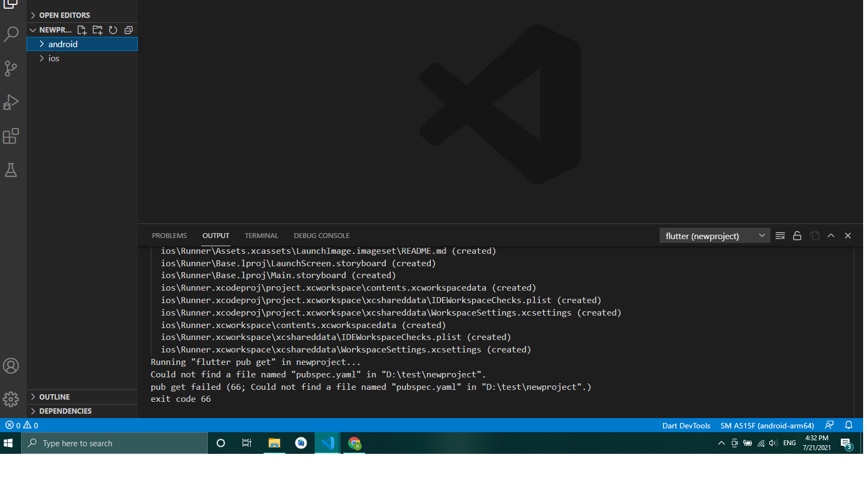Toggle auto-scroll lock in Output panel
Screen dimensions: 868x488
pos(797,235)
